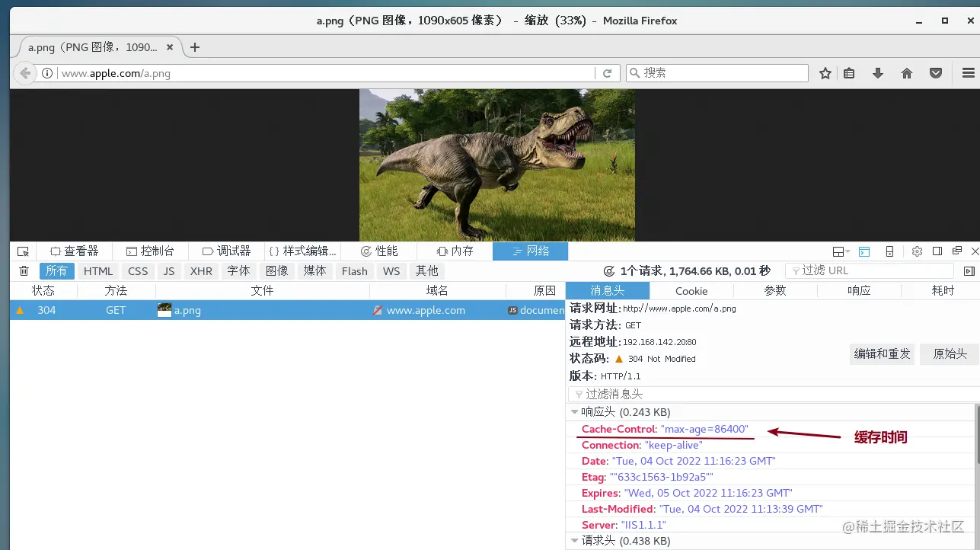Screen dimensions: 980x550
Task: Click the 原始头 button
Action: tap(949, 353)
